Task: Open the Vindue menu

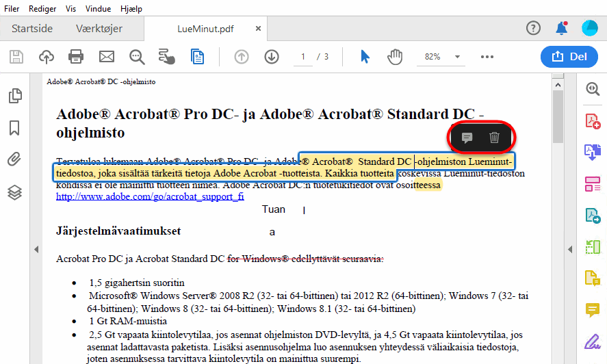Action: tap(98, 8)
